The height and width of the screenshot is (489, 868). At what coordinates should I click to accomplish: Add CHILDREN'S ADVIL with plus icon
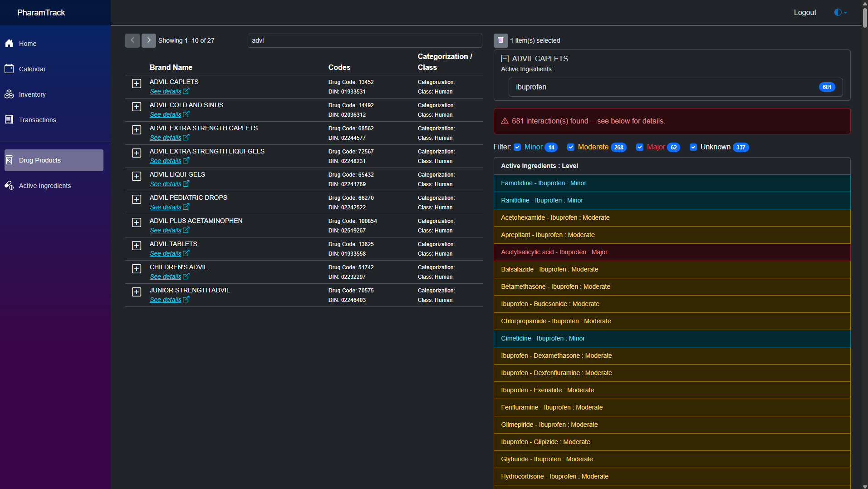(137, 269)
